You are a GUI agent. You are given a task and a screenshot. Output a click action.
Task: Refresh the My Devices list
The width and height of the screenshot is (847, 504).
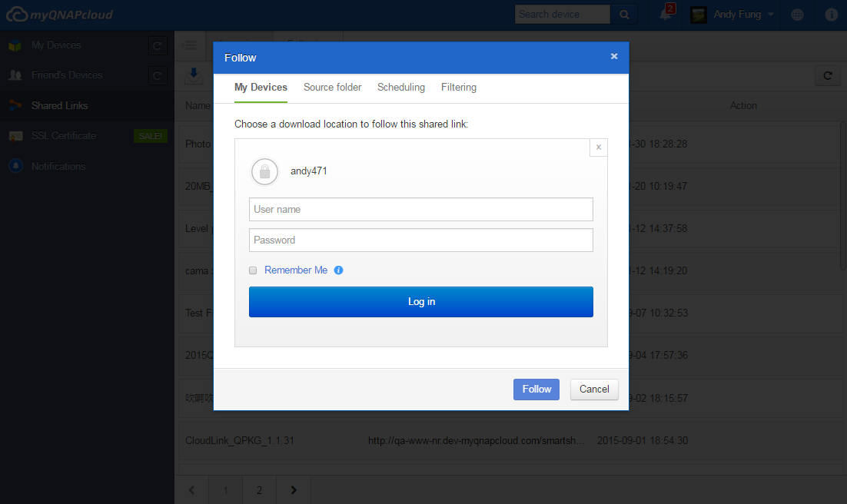(x=157, y=46)
